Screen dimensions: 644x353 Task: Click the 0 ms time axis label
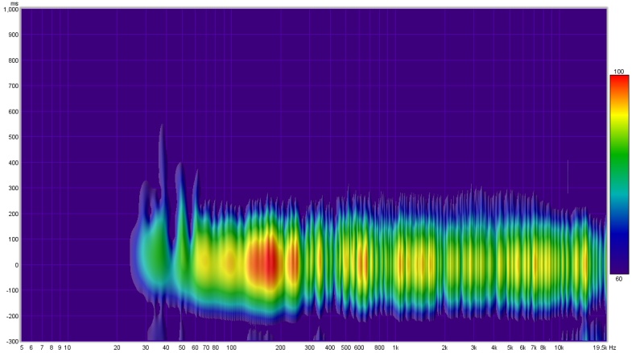click(x=17, y=265)
